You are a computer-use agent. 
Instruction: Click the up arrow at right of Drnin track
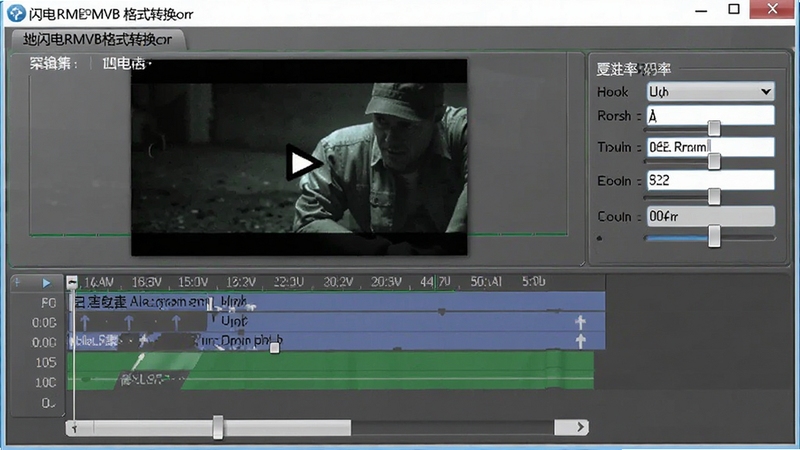pyautogui.click(x=580, y=341)
